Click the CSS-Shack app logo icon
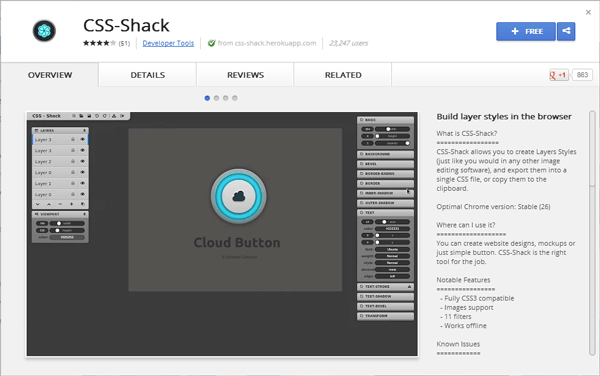This screenshot has width=600, height=376. pos(44,31)
